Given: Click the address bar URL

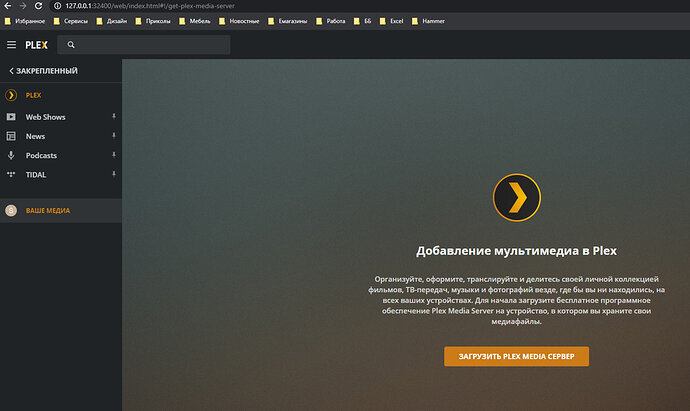Looking at the screenshot, I should 150,6.
